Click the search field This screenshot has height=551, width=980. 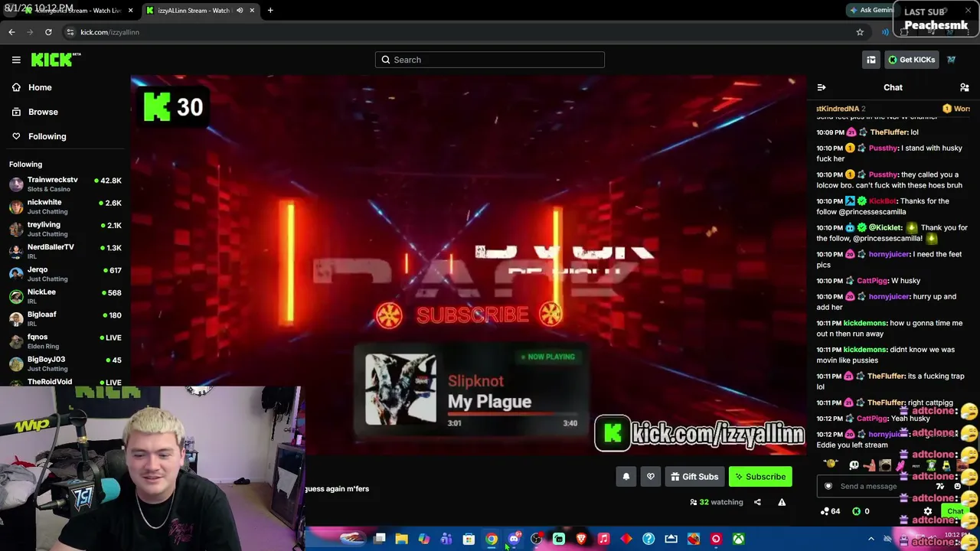[x=490, y=60]
